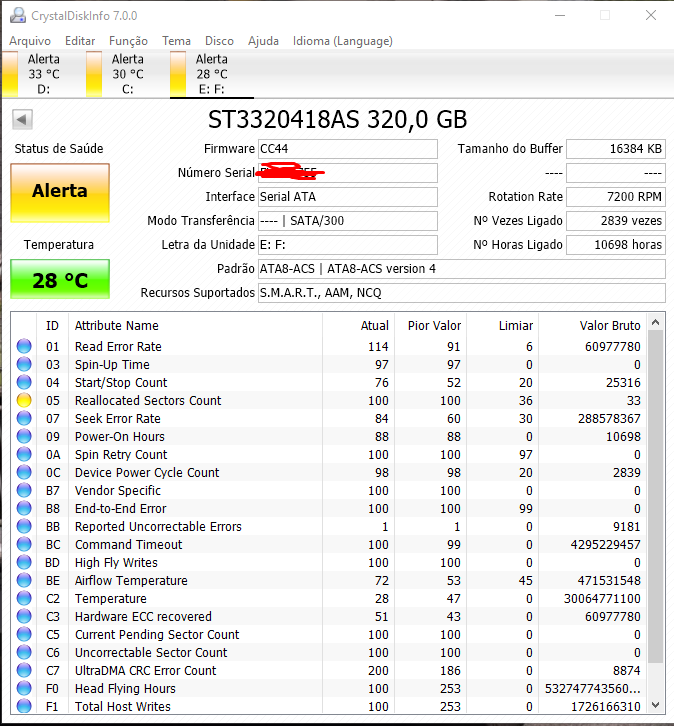Click the blue status icon for Power-On Hours
674x726 pixels.
[x=24, y=437]
